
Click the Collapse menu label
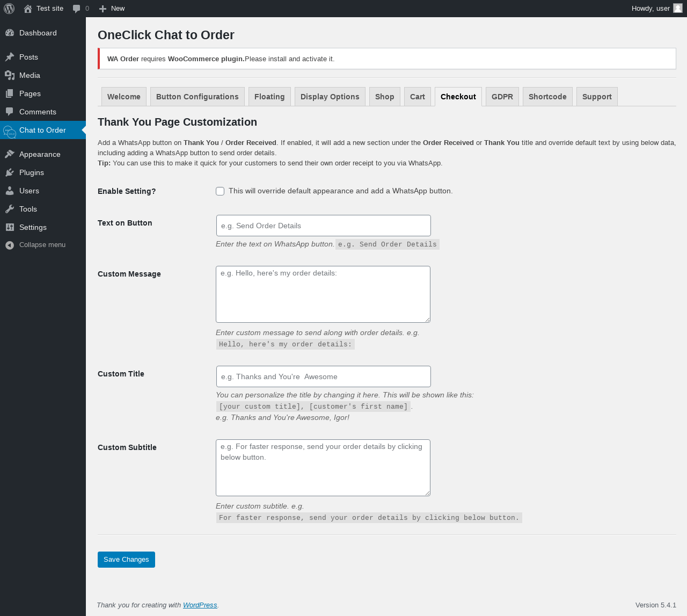point(42,245)
